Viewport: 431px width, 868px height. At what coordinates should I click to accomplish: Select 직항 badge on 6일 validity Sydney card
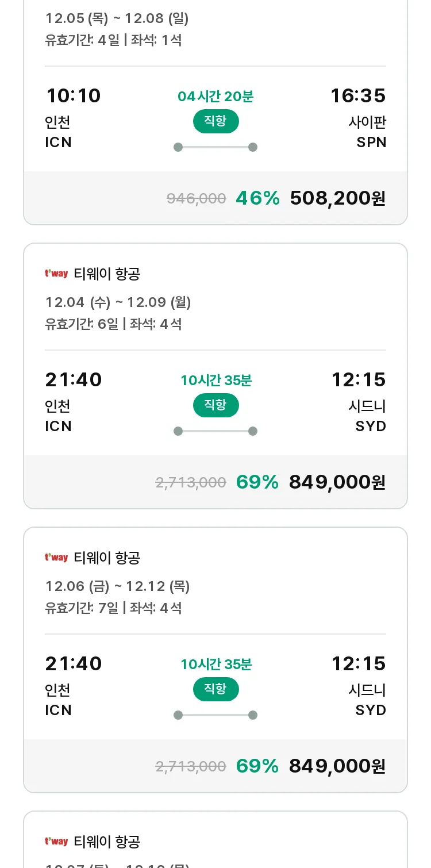click(x=215, y=405)
